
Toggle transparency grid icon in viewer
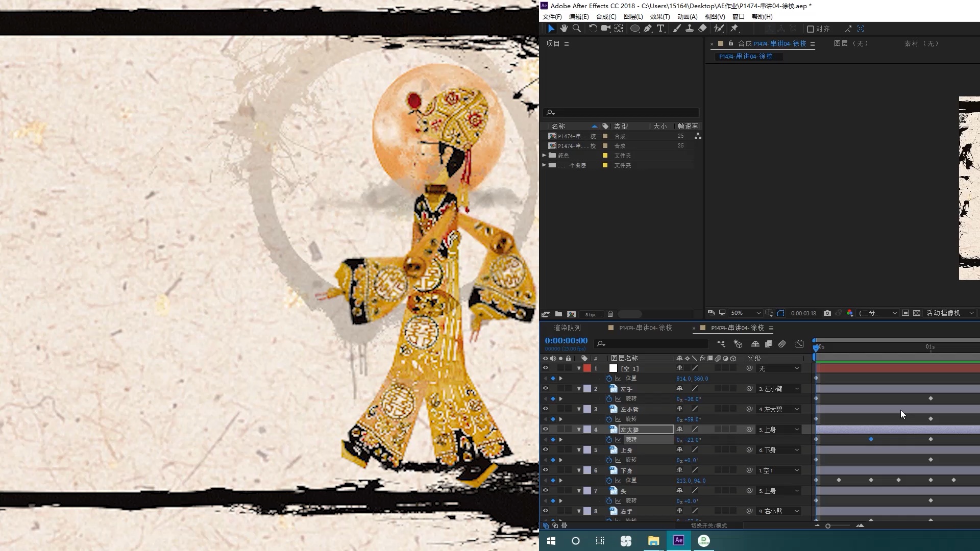click(x=917, y=313)
